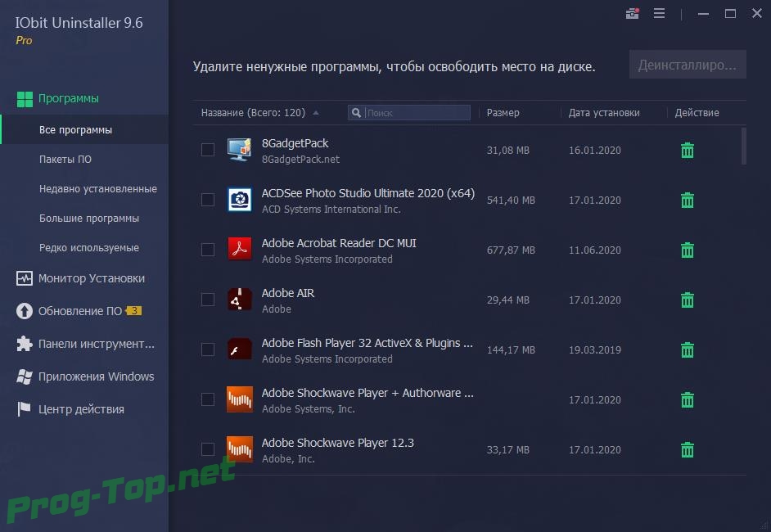
Task: Click the Поиск search field
Action: 409,113
